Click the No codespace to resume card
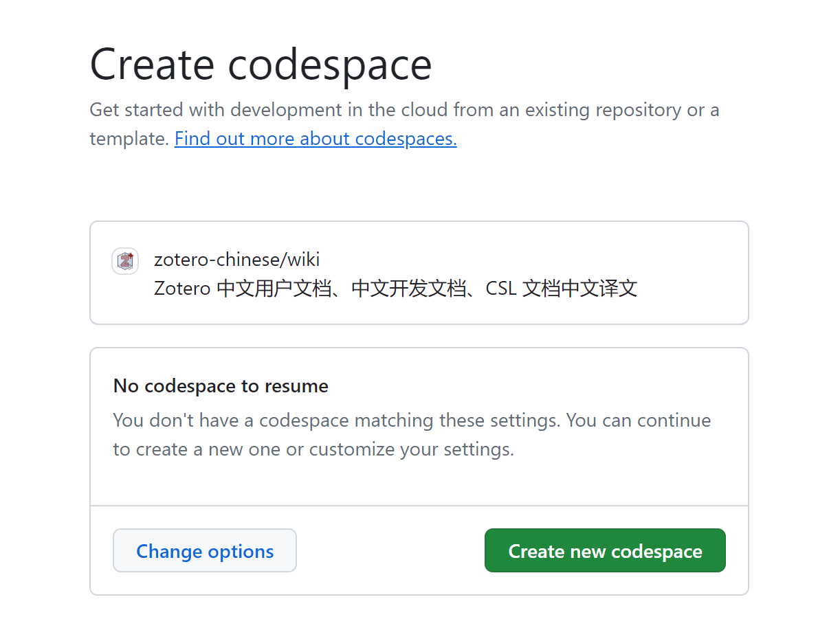This screenshot has width=840, height=639. tap(419, 426)
